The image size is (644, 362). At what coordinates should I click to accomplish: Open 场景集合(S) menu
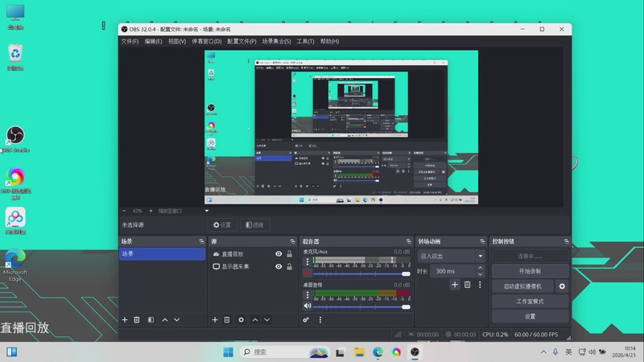pyautogui.click(x=276, y=42)
